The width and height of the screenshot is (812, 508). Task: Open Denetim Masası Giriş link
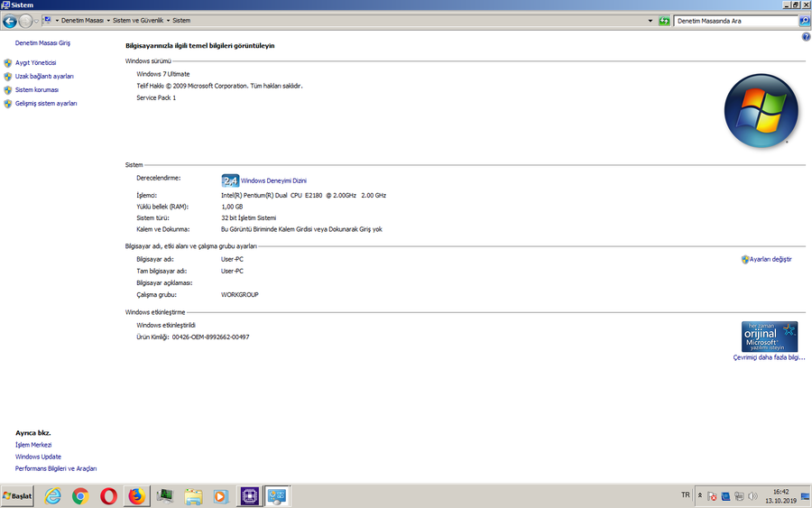click(x=42, y=43)
